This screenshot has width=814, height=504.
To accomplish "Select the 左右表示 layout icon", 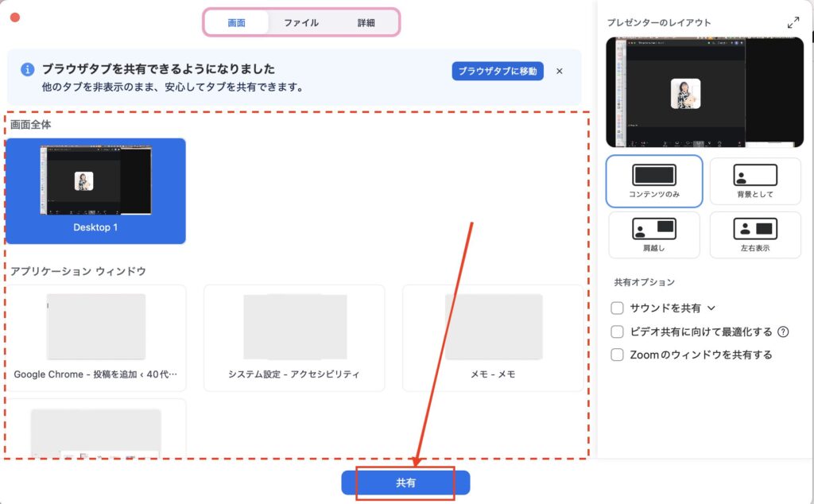I will coord(754,229).
